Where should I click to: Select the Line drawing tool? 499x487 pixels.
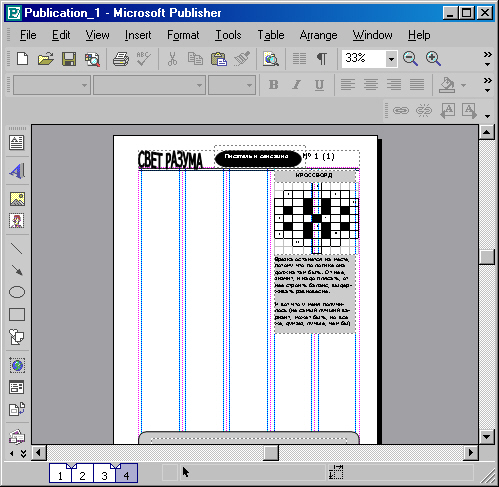[17, 248]
